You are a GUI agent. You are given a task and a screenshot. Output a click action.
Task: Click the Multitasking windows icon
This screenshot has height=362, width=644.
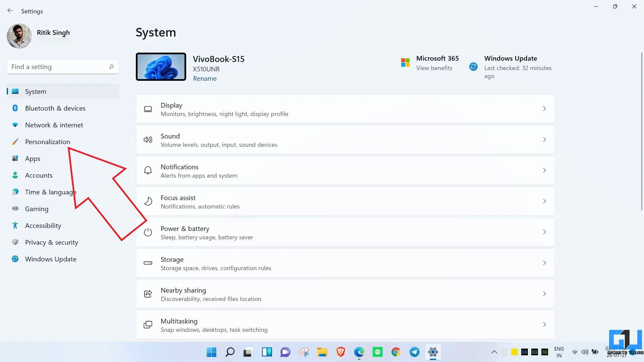tap(148, 324)
